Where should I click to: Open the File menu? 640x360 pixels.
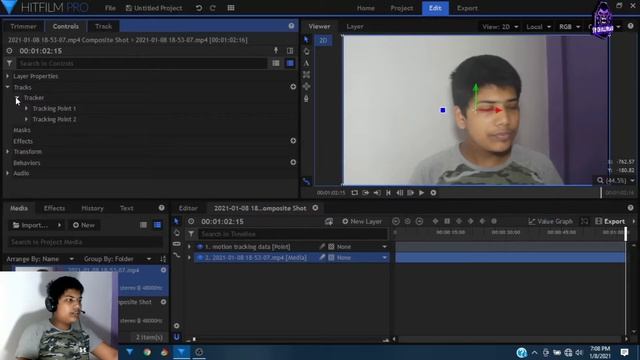pyautogui.click(x=110, y=8)
